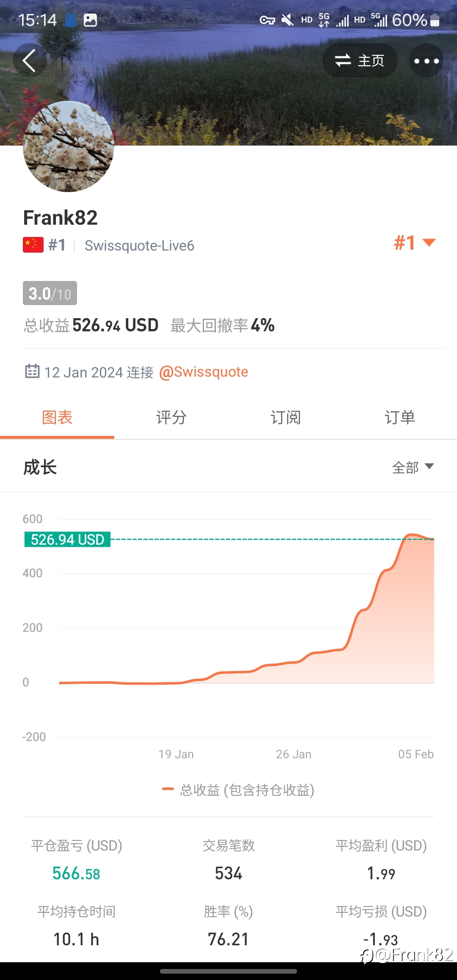
Task: Tap the 3.0/10 score badge
Action: pyautogui.click(x=50, y=293)
